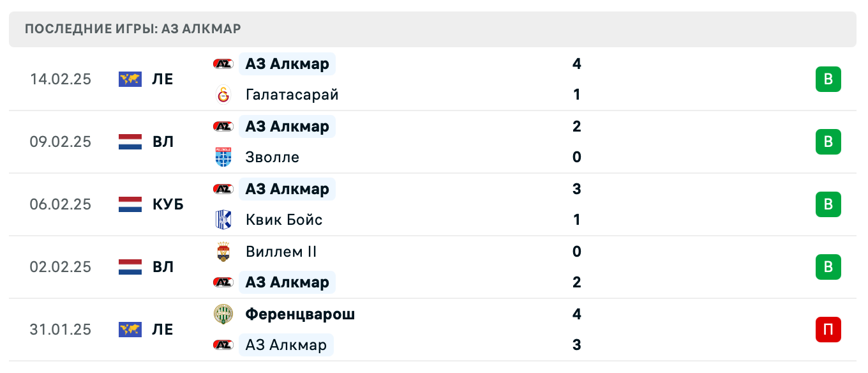Select the Ференцварош club logo

pyautogui.click(x=223, y=314)
